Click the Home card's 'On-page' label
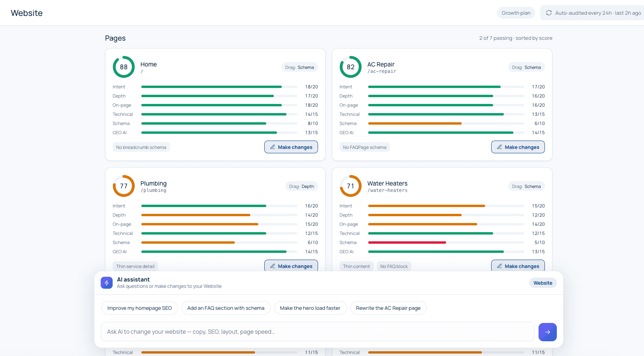Screen dimensions: 644x356 click(x=122, y=105)
